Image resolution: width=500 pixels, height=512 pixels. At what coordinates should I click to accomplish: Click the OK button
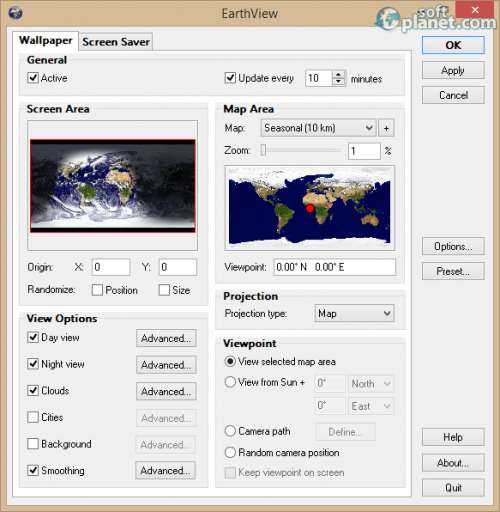453,45
